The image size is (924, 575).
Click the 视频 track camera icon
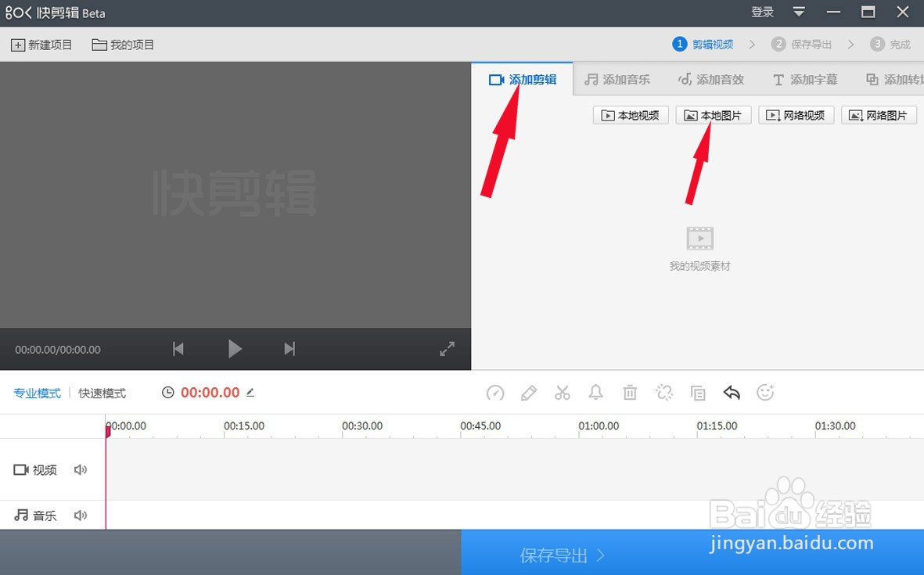[x=21, y=469]
